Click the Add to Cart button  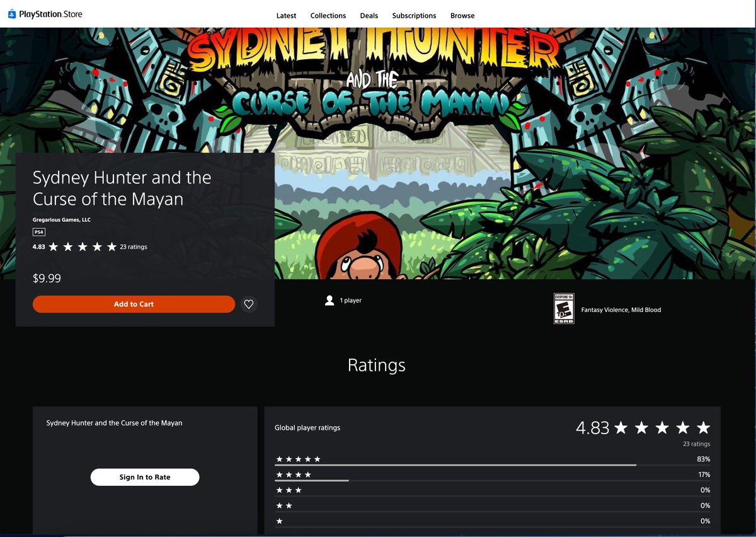click(134, 304)
